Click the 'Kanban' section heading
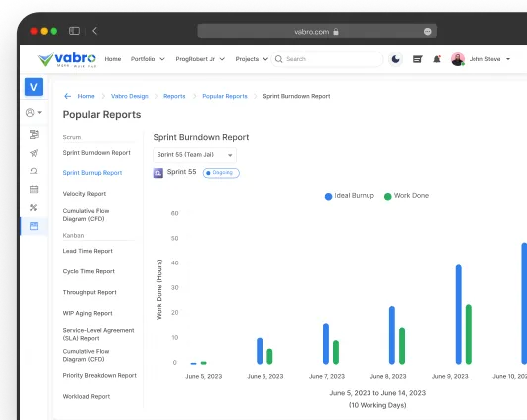This screenshot has height=420, width=527. [73, 235]
